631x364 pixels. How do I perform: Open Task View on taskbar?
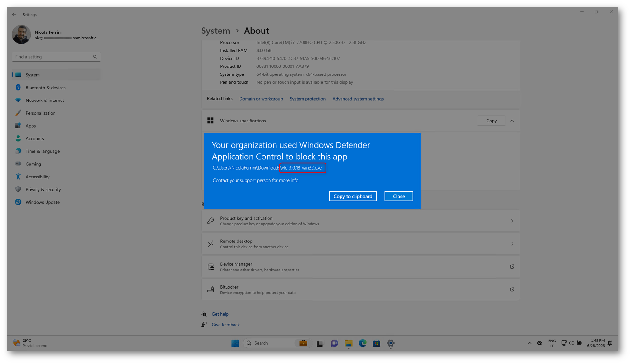tap(320, 343)
